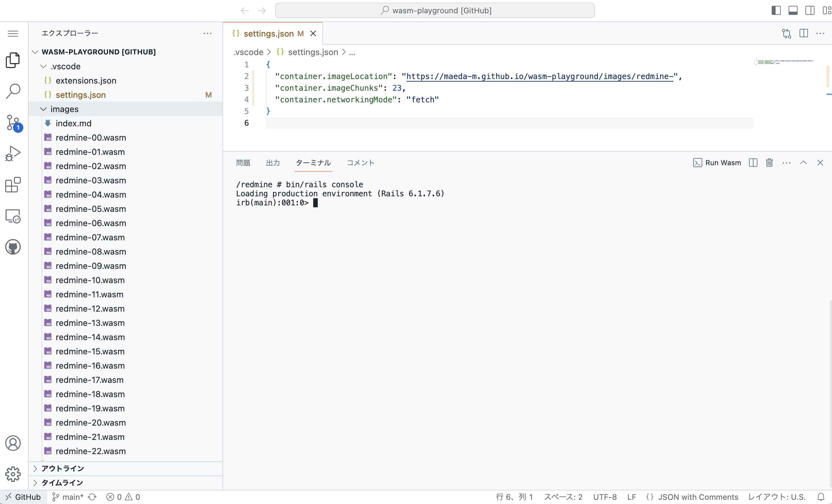Toggle the panel visibility

[x=793, y=10]
